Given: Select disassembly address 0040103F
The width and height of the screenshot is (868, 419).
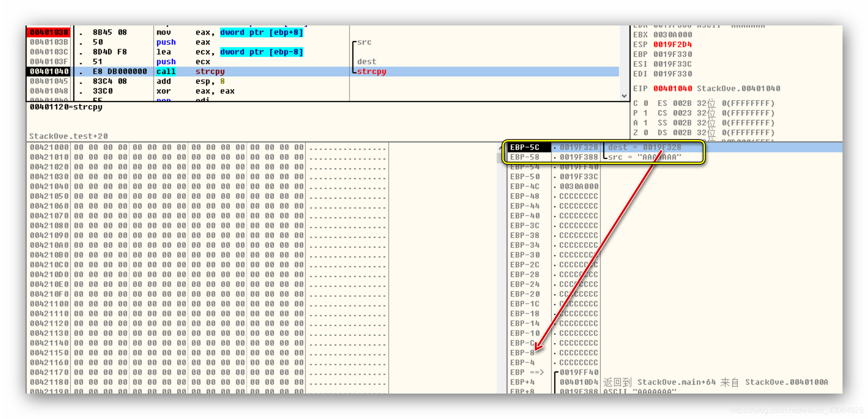Looking at the screenshot, I should pyautogui.click(x=48, y=62).
